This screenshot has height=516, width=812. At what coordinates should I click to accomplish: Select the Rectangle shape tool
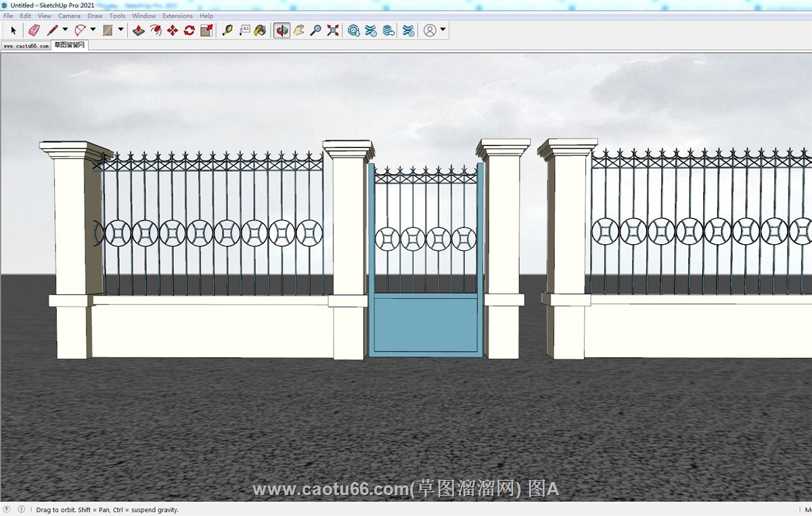pyautogui.click(x=108, y=30)
